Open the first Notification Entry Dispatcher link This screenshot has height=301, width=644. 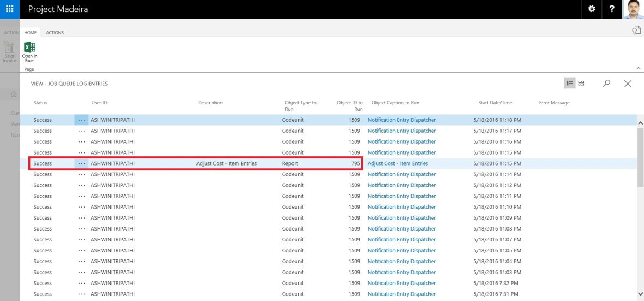pyautogui.click(x=402, y=120)
